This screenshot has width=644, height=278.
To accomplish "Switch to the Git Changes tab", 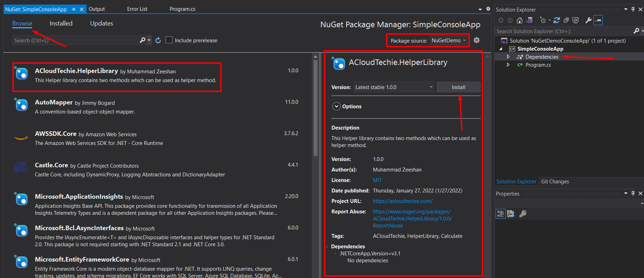I will 555,182.
